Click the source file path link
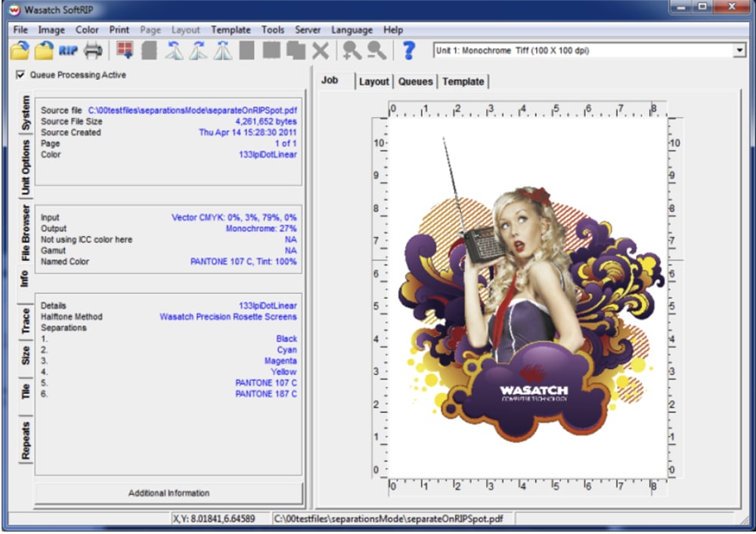The height and width of the screenshot is (534, 756). (192, 110)
